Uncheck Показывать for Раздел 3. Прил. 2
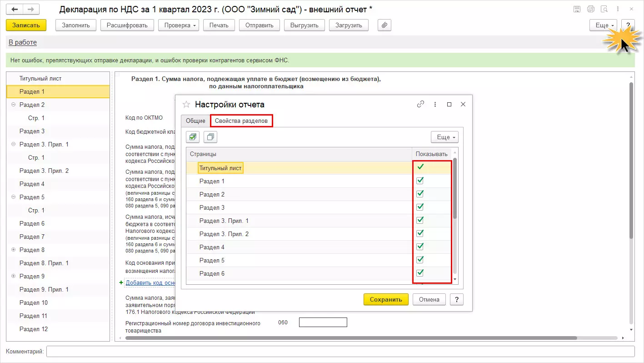The image size is (644, 363). 420,234
